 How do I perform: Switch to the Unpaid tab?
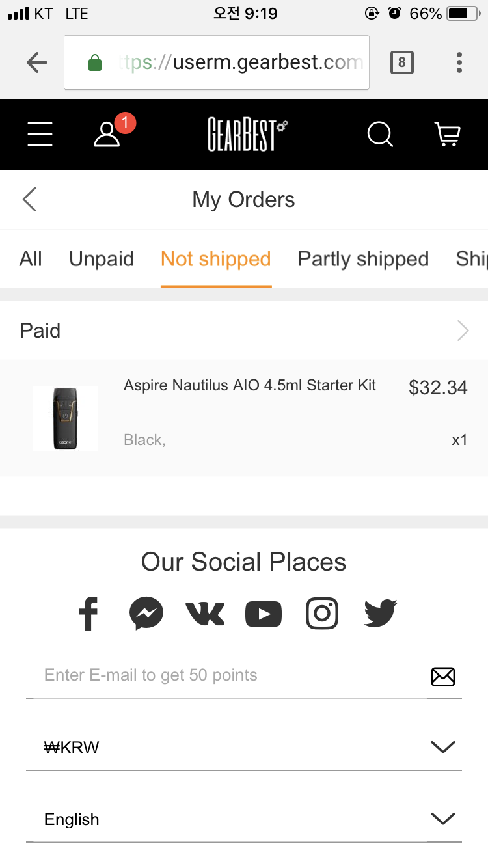pyautogui.click(x=102, y=259)
